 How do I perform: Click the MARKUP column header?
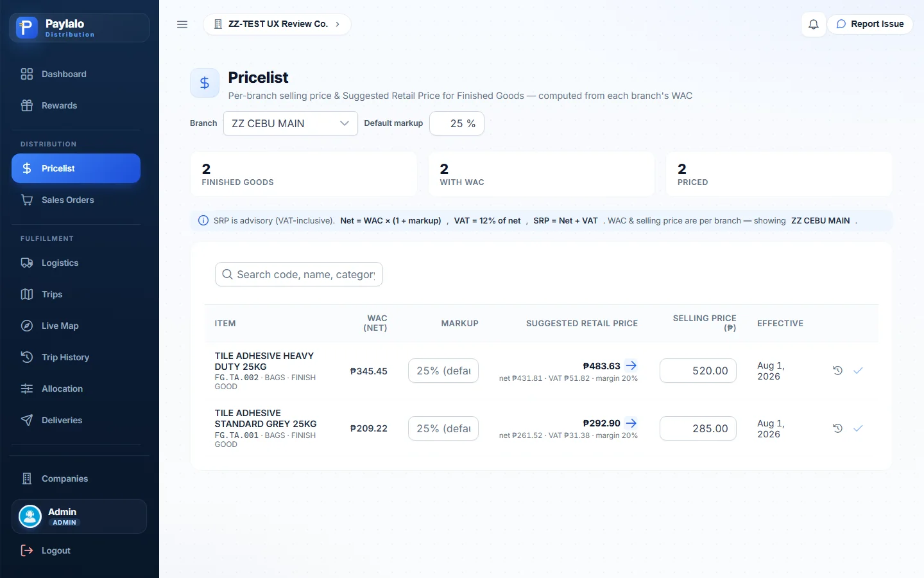(459, 324)
